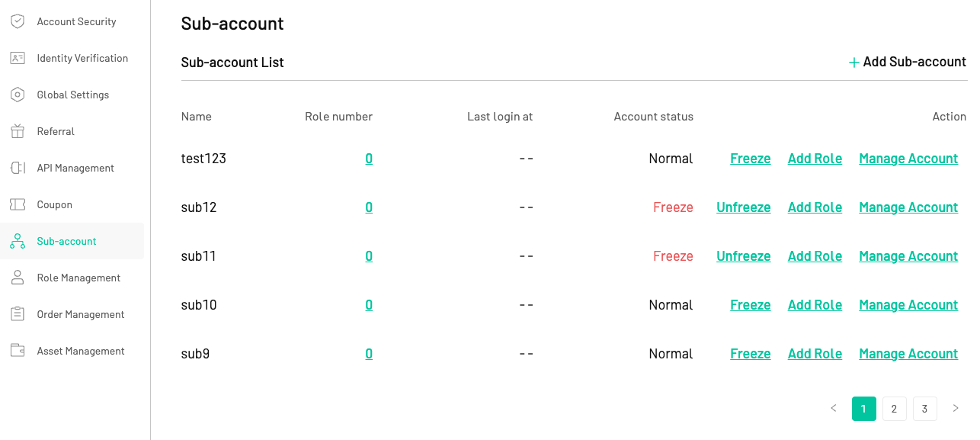Viewport: 980px width, 440px height.
Task: Open the Order Management clipboard icon
Action: click(18, 314)
